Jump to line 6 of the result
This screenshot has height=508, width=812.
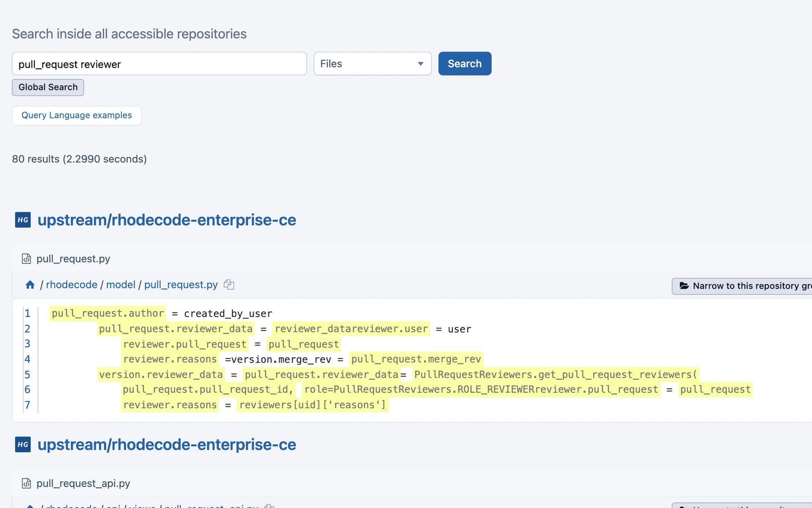coord(28,389)
